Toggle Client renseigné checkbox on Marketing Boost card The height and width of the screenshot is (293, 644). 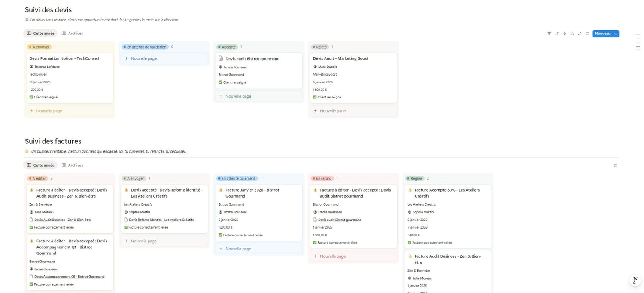point(315,97)
